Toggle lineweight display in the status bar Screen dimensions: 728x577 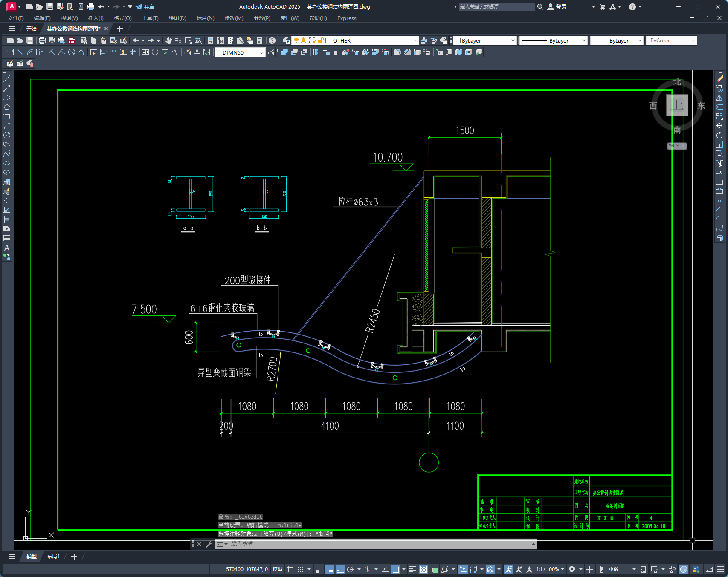[x=412, y=569]
